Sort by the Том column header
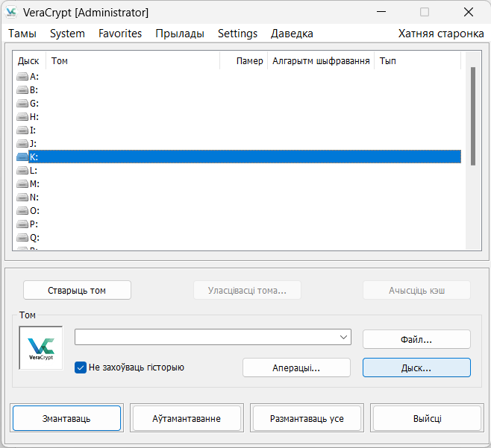The image size is (491, 448). pyautogui.click(x=133, y=60)
